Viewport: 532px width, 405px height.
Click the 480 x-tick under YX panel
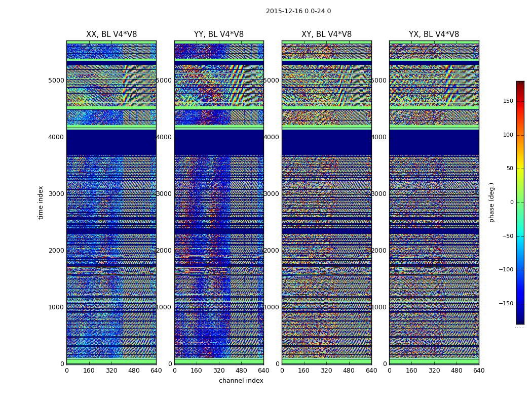[457, 371]
